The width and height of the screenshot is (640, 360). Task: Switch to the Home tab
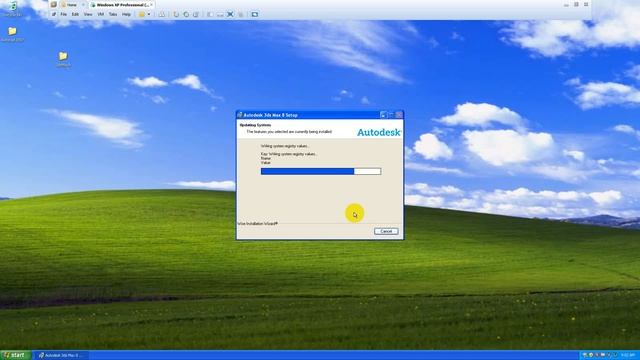72,4
